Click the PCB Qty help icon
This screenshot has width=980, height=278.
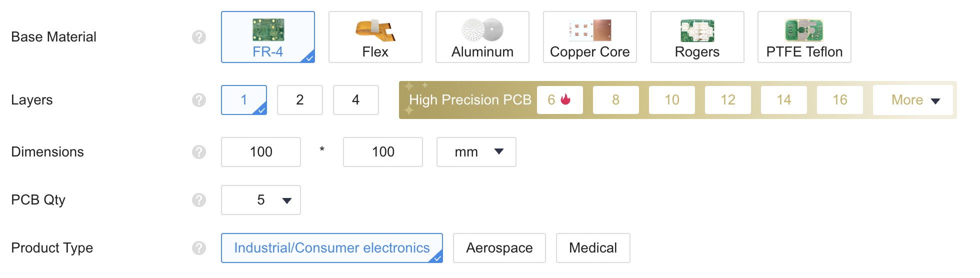click(x=199, y=200)
